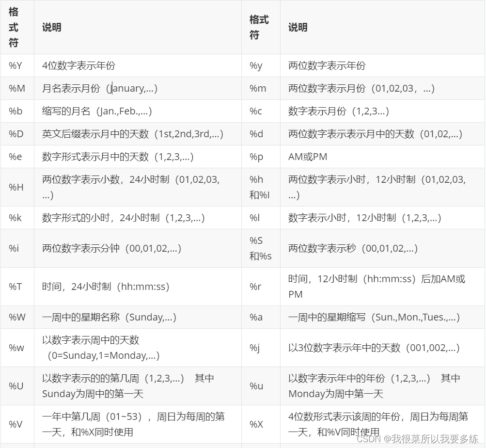Click the '数字形式的小时, 24小时制' description
Viewport: 486px width, 448px height.
(124, 218)
